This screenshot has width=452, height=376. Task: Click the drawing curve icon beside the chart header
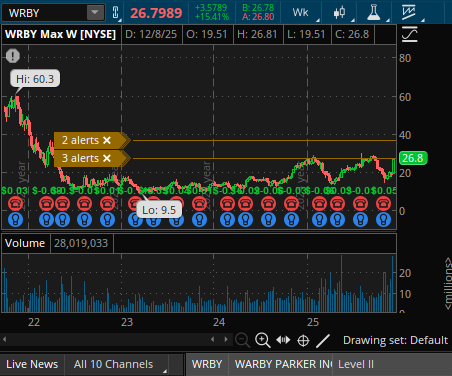tap(410, 34)
